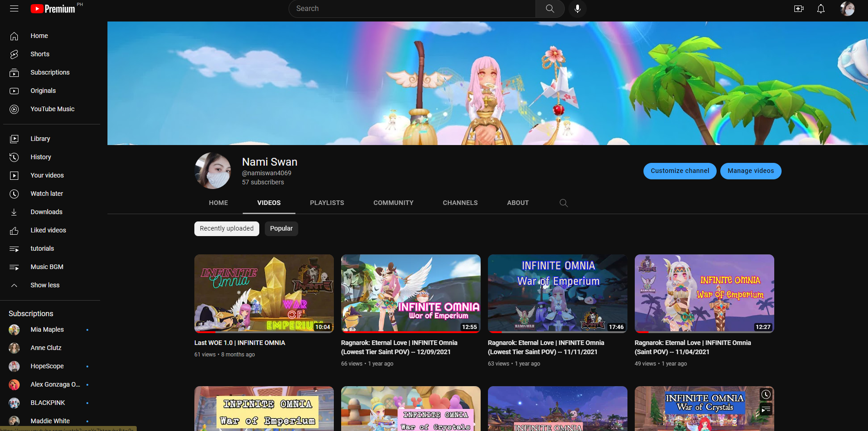Open YouTube Music link
The width and height of the screenshot is (868, 431).
52,109
